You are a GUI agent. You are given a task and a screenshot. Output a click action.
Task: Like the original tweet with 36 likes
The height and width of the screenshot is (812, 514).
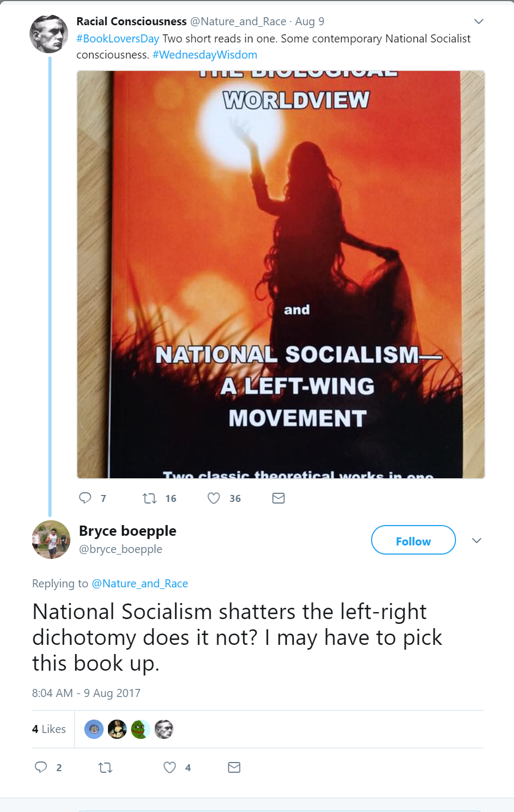coord(214,498)
